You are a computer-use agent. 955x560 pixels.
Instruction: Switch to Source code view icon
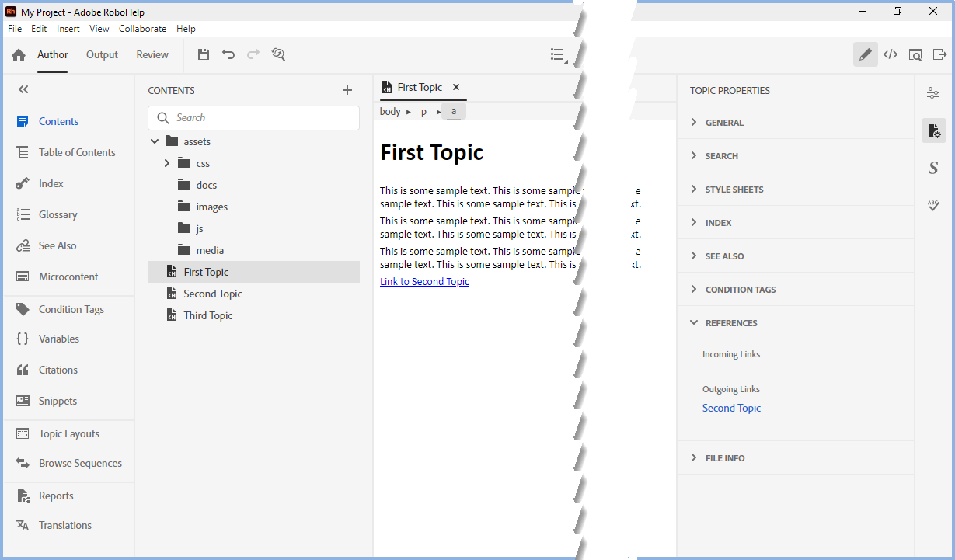click(x=891, y=54)
